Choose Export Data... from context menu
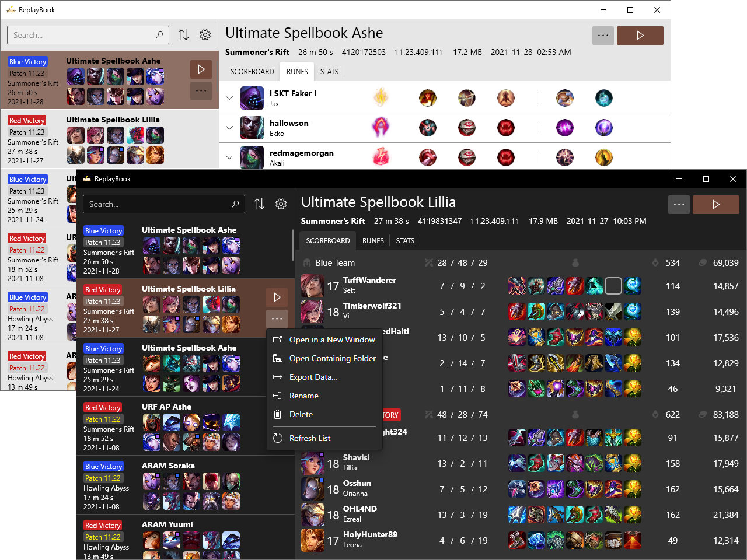The width and height of the screenshot is (747, 560). 324,377
